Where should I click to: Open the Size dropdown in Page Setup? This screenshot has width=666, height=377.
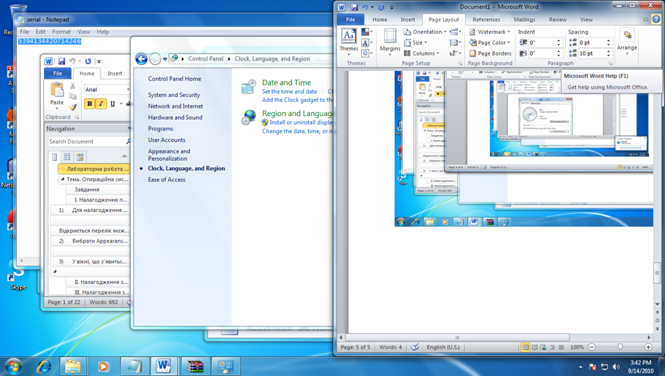tap(415, 42)
